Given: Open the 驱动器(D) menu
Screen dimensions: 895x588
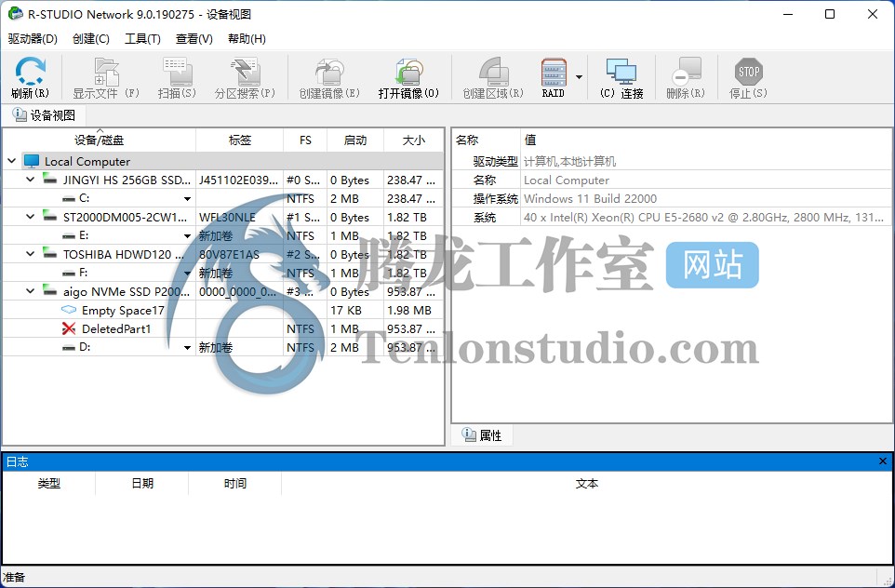Looking at the screenshot, I should coord(33,39).
